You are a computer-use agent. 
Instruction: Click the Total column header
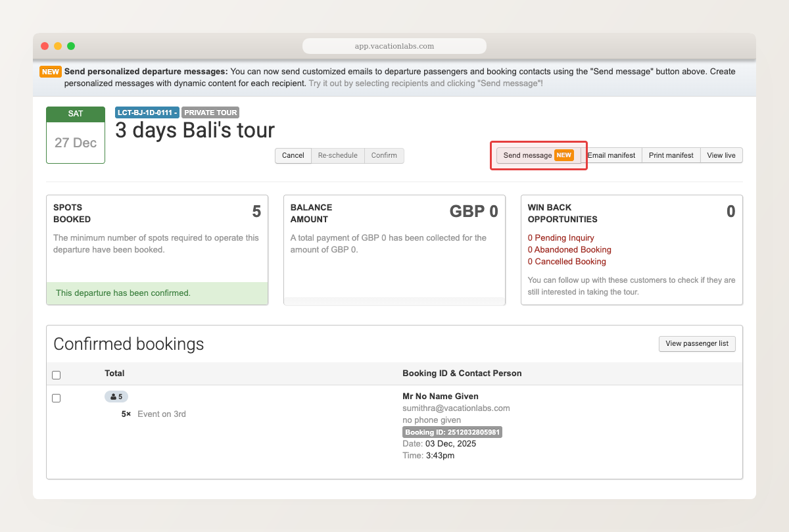coord(114,374)
